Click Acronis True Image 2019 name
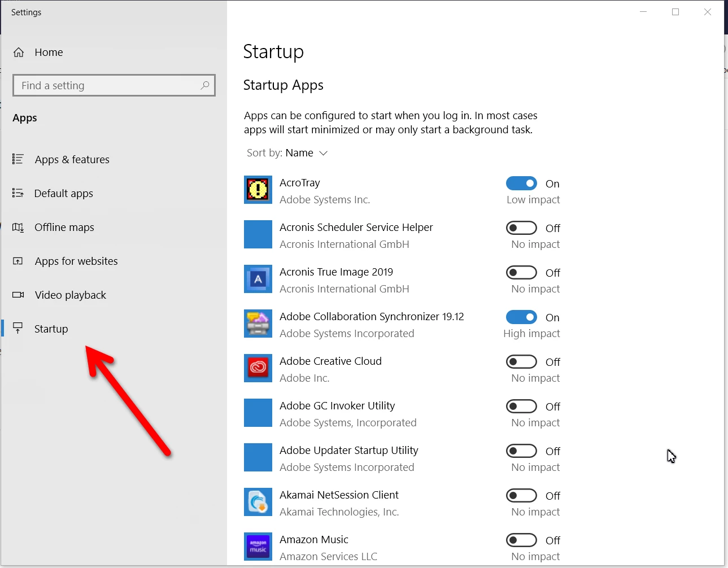This screenshot has height=568, width=728. (337, 272)
